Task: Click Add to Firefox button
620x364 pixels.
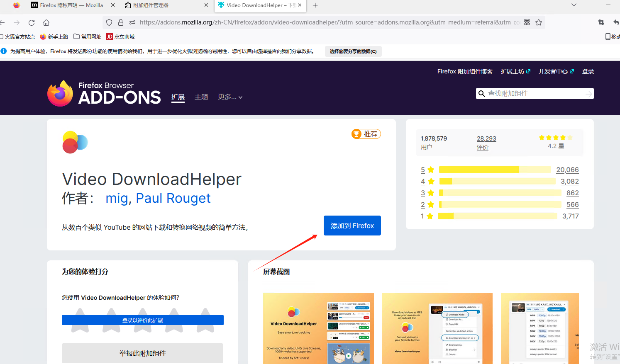Action: (352, 226)
